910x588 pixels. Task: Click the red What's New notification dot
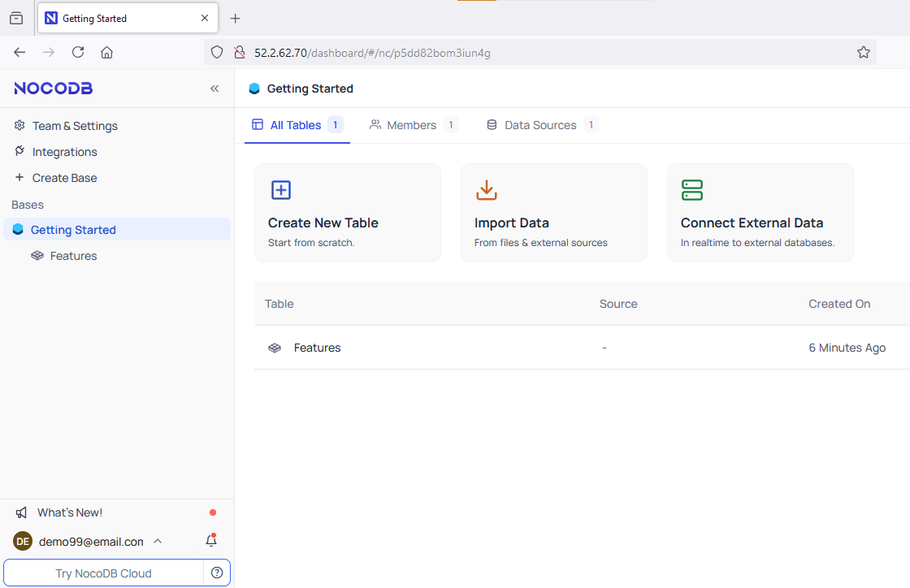pyautogui.click(x=213, y=512)
